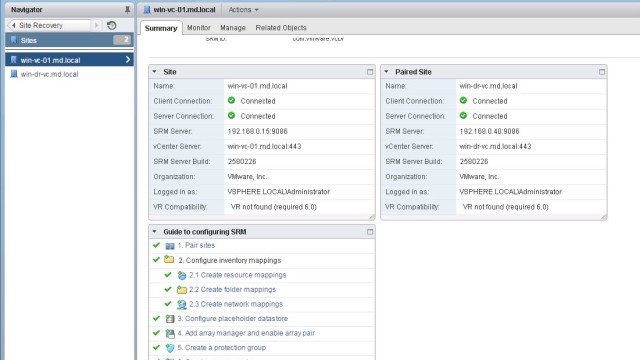Image resolution: width=640 pixels, height=360 pixels.
Task: Click the Sites count badge
Action: click(x=122, y=40)
